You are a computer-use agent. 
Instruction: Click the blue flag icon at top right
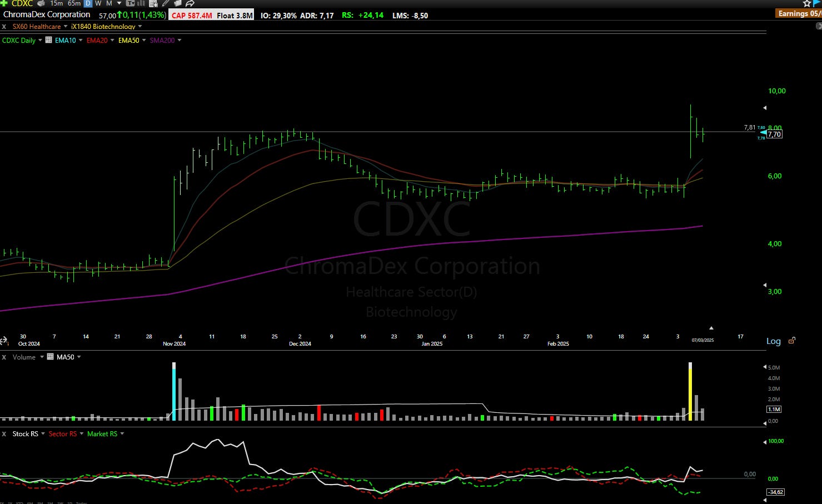pos(817,3)
